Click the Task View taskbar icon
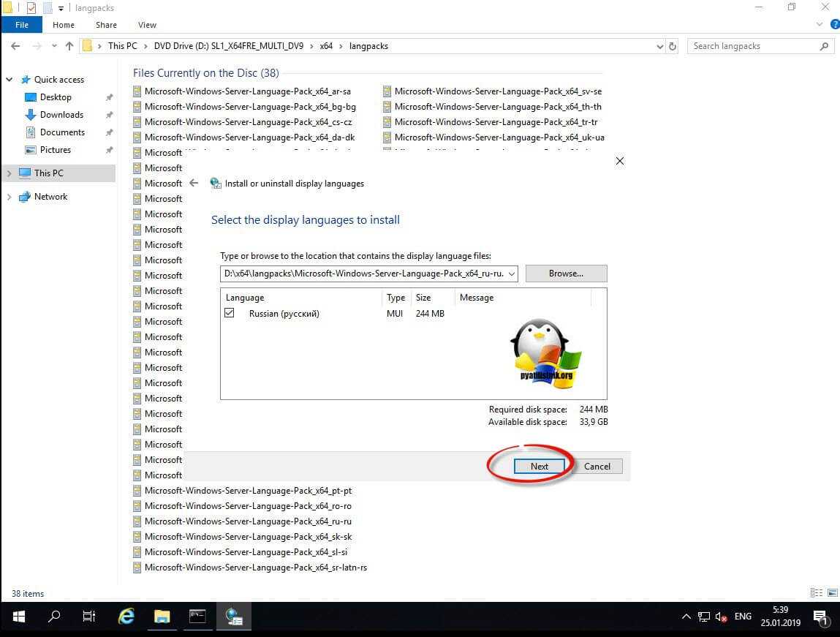 click(89, 617)
